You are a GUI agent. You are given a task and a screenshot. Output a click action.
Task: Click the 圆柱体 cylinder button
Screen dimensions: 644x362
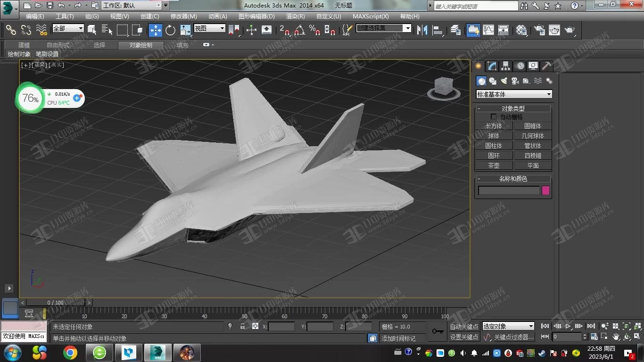(494, 146)
